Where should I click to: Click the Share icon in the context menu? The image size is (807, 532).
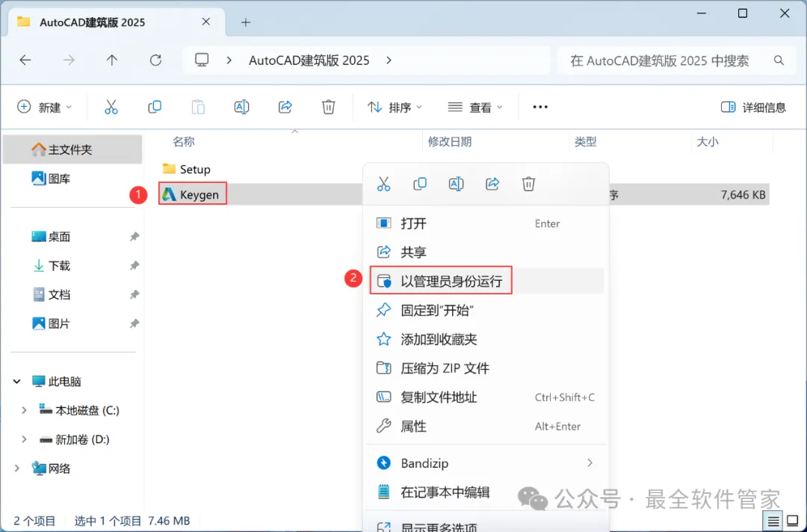(492, 184)
